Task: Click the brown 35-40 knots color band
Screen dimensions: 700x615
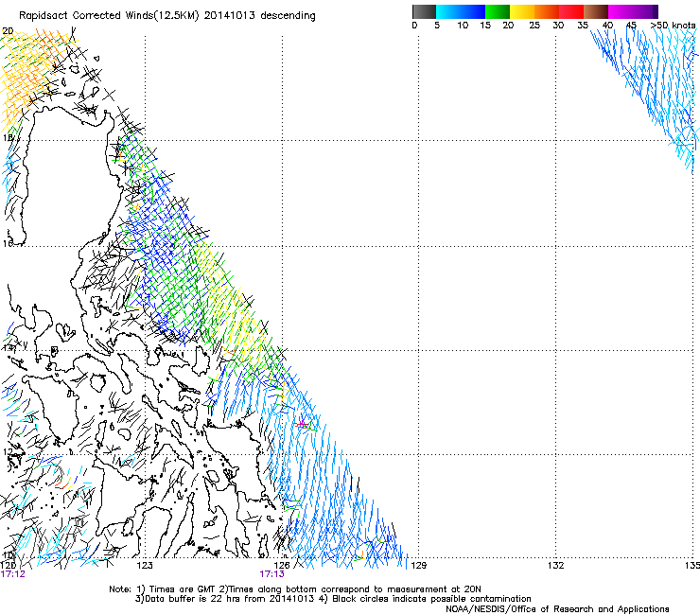Action: click(x=596, y=11)
